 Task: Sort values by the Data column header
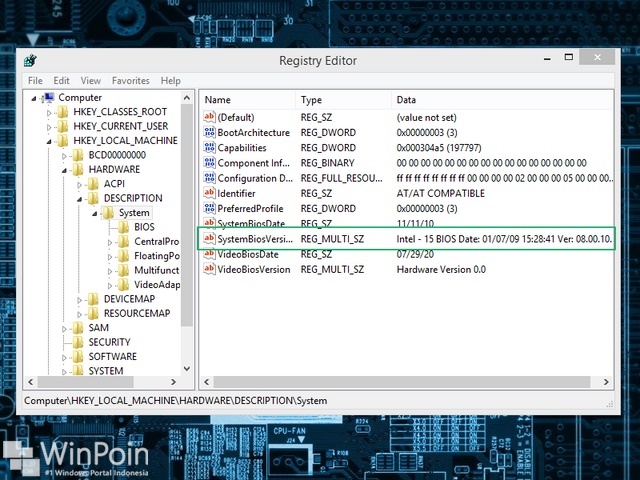point(502,100)
